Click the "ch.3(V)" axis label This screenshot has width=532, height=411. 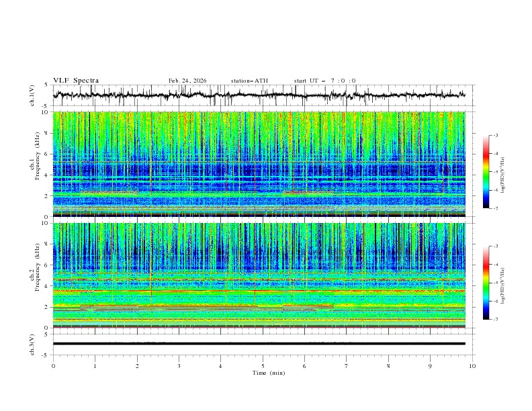[x=32, y=345]
